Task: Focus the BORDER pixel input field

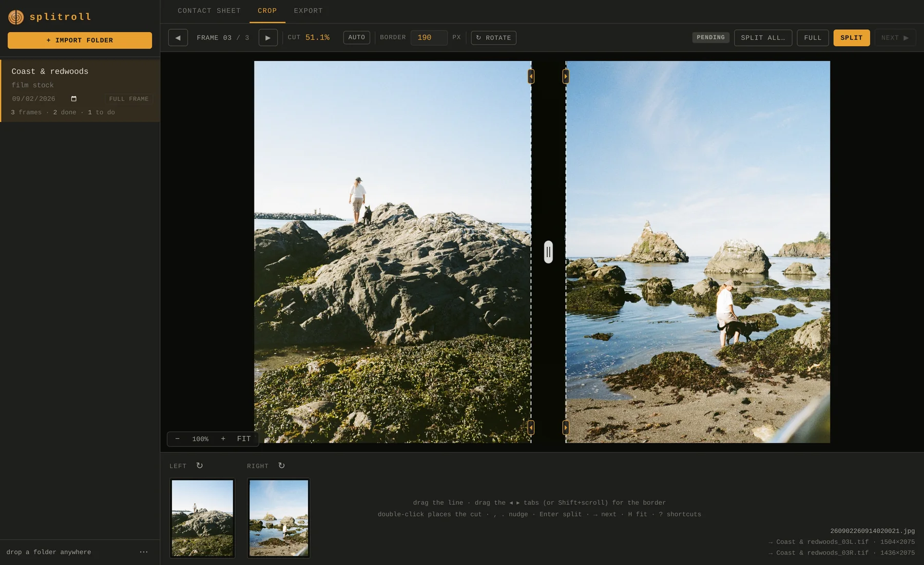Action: pos(429,37)
